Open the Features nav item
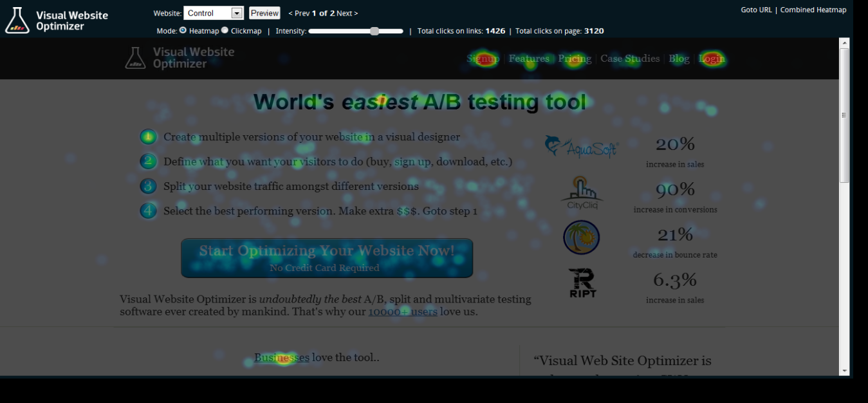 [529, 59]
